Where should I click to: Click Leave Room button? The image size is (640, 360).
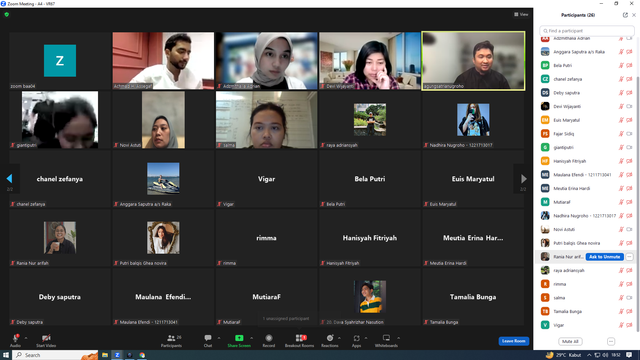[x=513, y=341]
